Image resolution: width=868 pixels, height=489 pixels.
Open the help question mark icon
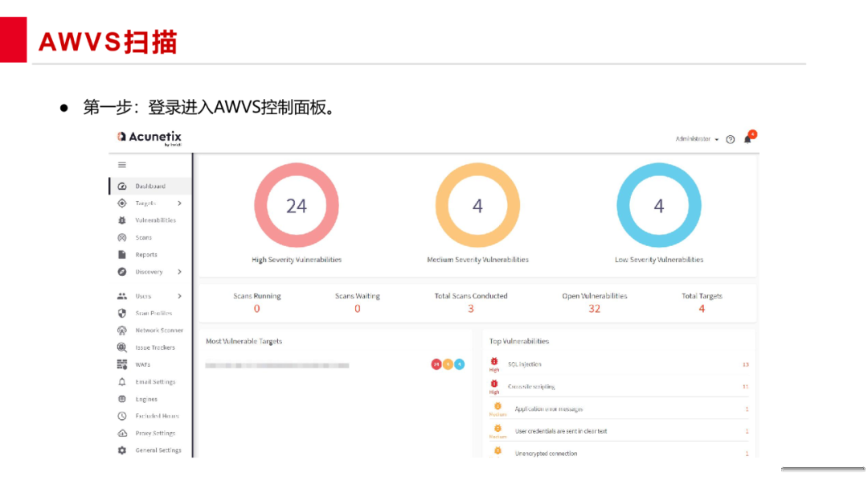point(730,140)
